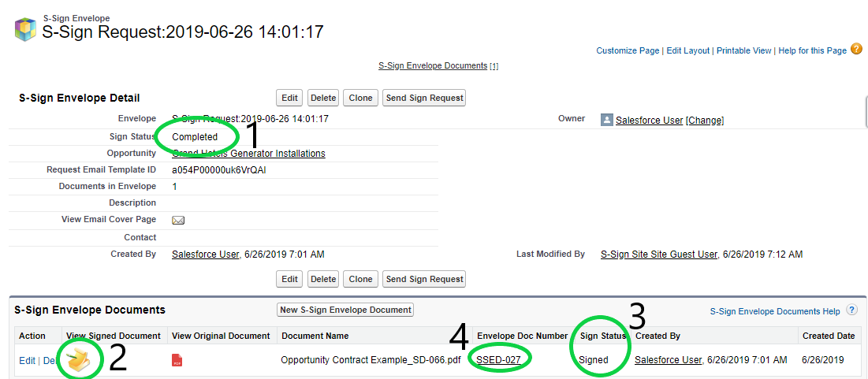Select Request Email Template ID value a054P00000uk6VrQAI
868x379 pixels.
point(219,170)
